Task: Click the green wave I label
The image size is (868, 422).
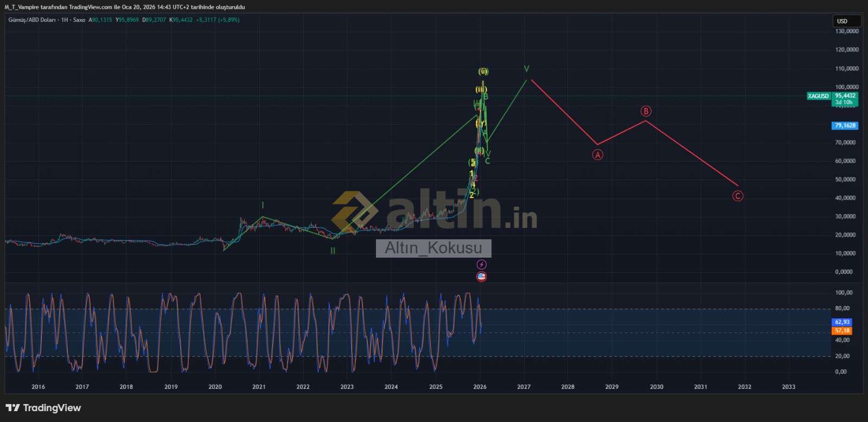Action: (263, 205)
